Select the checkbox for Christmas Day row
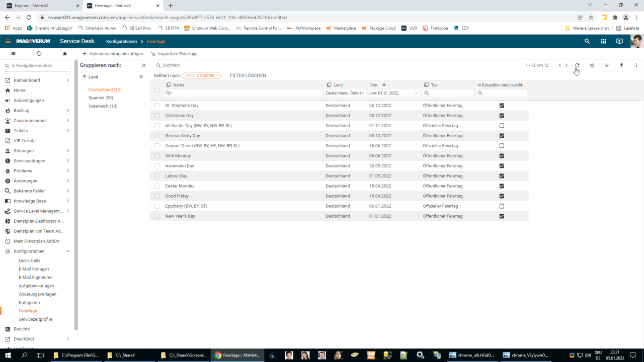Viewport: 644px width, 362px height. (157, 116)
